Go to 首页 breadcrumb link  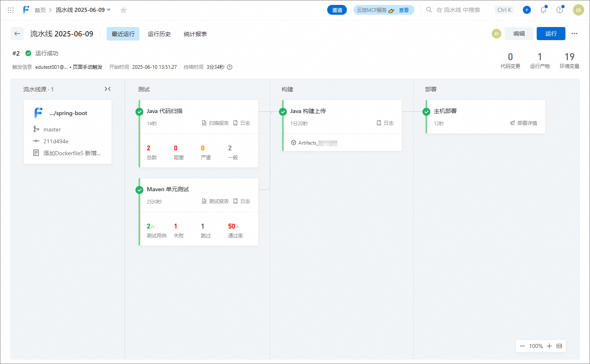point(40,10)
